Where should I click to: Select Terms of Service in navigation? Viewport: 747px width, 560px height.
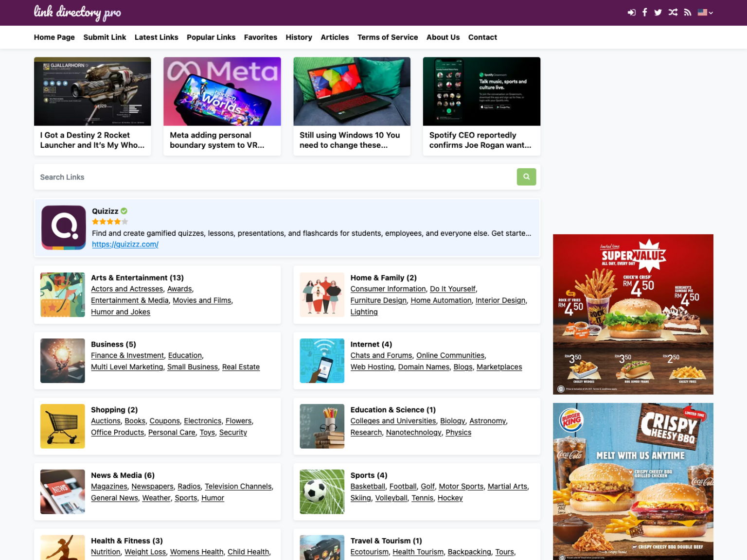tap(387, 37)
